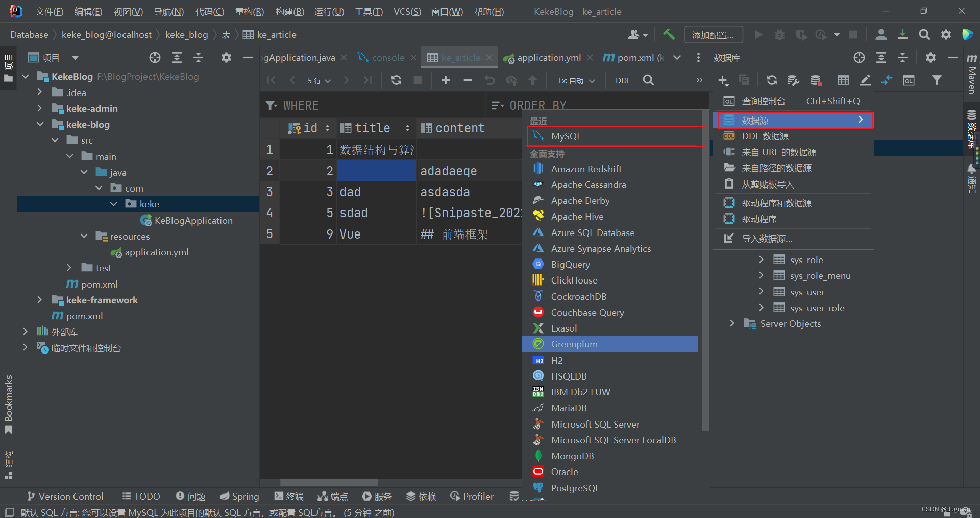Toggle the TODO tool window
Image resolution: width=980 pixels, height=518 pixels.
tap(141, 496)
